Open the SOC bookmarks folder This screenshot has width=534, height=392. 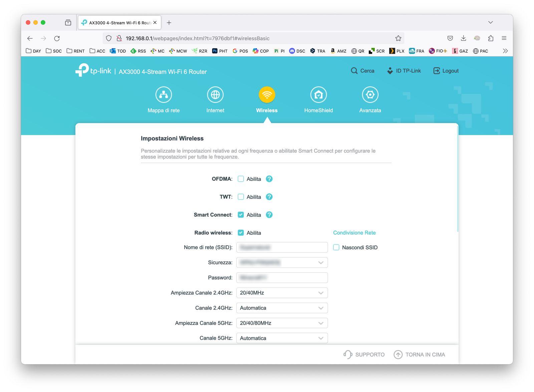(x=54, y=51)
